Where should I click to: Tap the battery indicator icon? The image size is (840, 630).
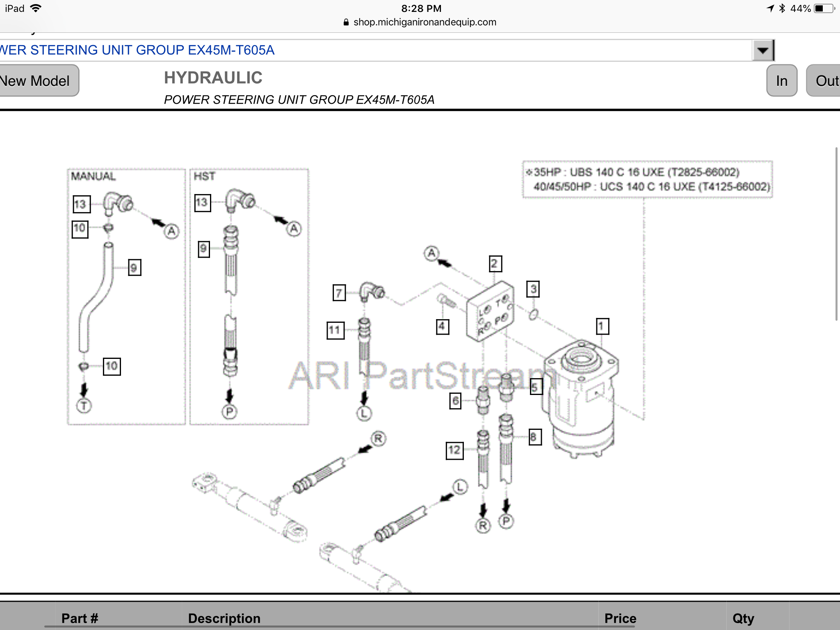point(825,8)
